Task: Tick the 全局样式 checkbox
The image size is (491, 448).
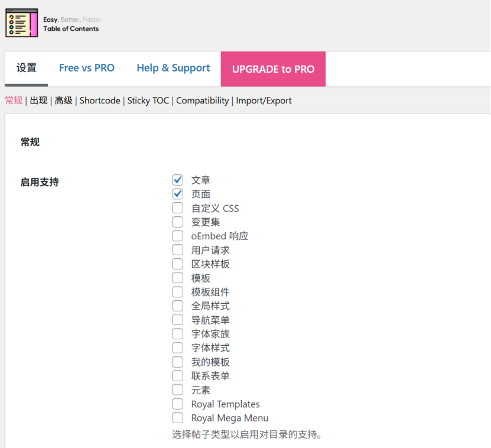Action: (177, 306)
